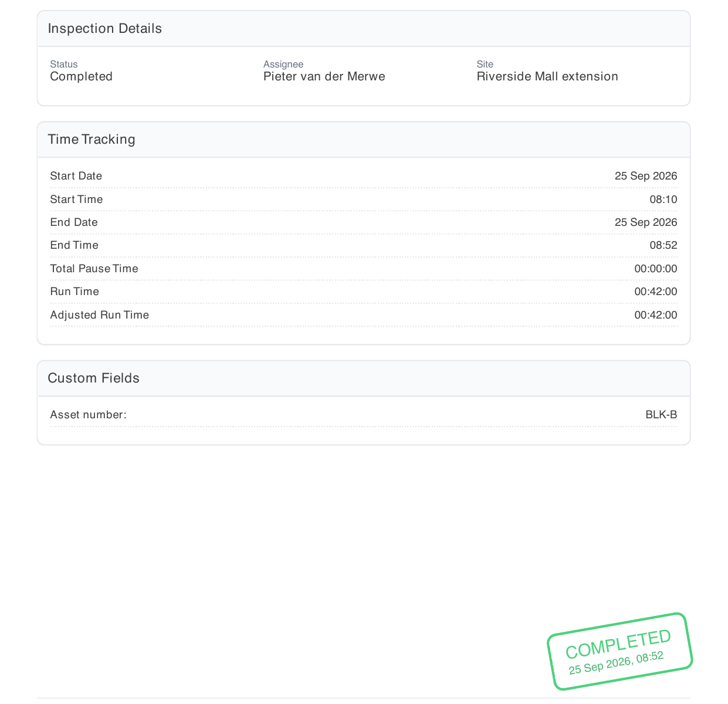
Task: Click the "End Date" row label
Action: [x=74, y=222]
